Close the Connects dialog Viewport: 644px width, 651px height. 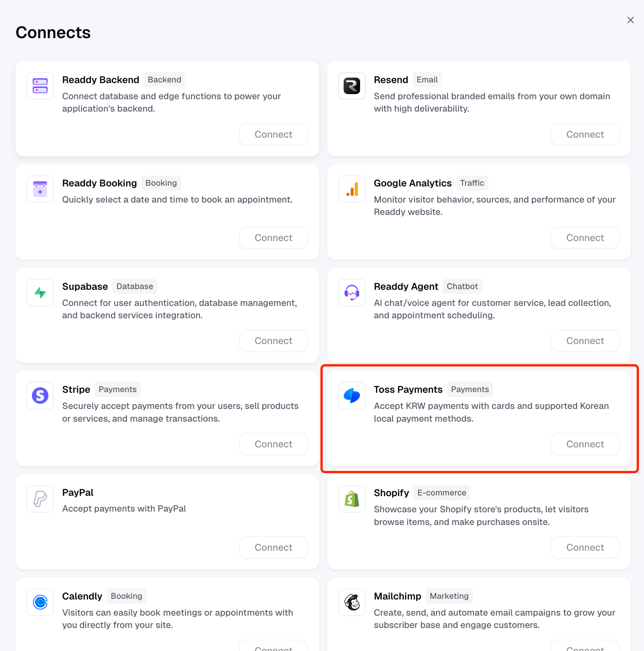631,20
